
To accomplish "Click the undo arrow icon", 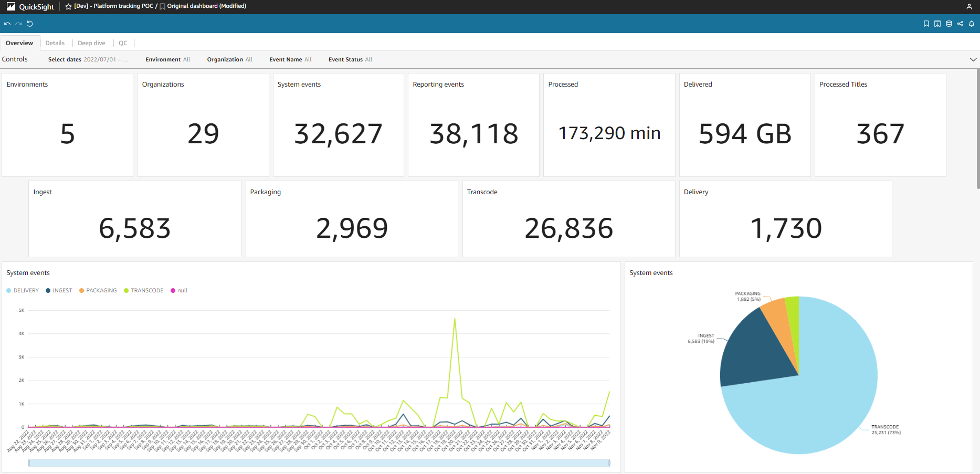I will click(7, 24).
